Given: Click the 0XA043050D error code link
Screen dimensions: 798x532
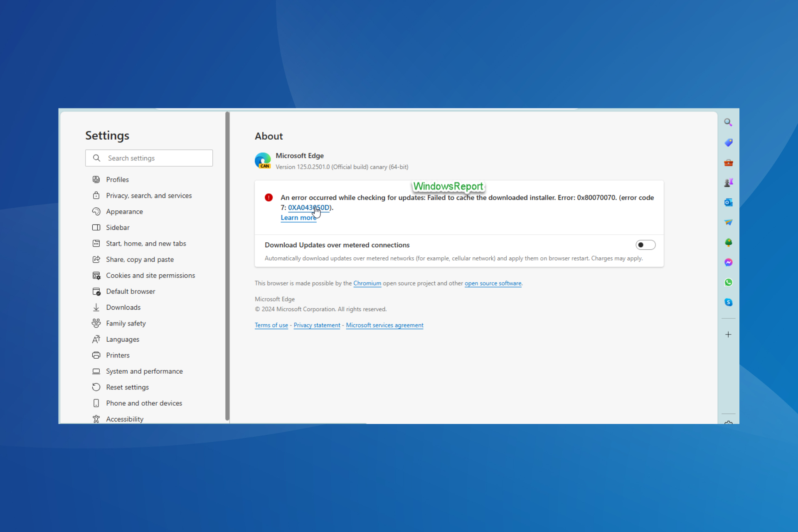Looking at the screenshot, I should (309, 207).
